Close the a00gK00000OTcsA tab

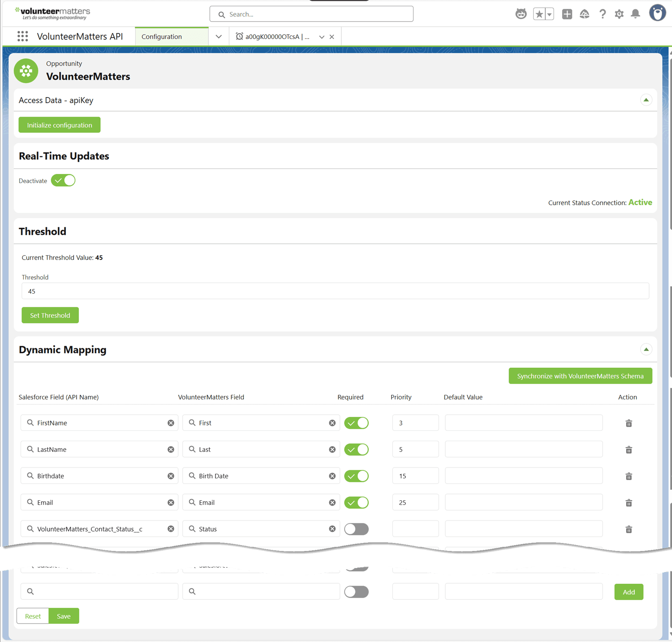click(332, 37)
